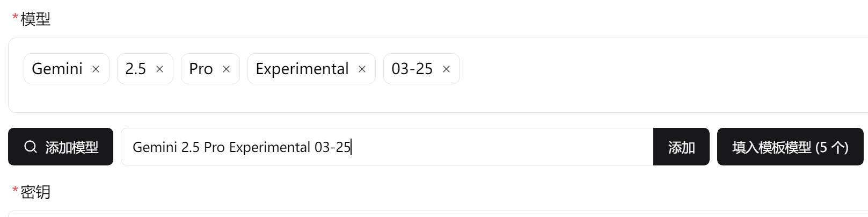The image size is (868, 217).
Task: Focus the 密钥 input box below
Action: [x=438, y=214]
